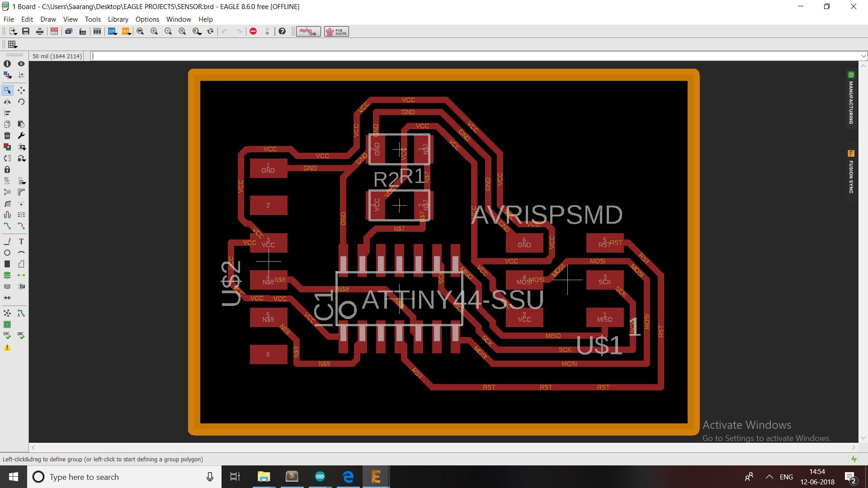
Task: Select the Change wrench tool
Action: click(21, 136)
